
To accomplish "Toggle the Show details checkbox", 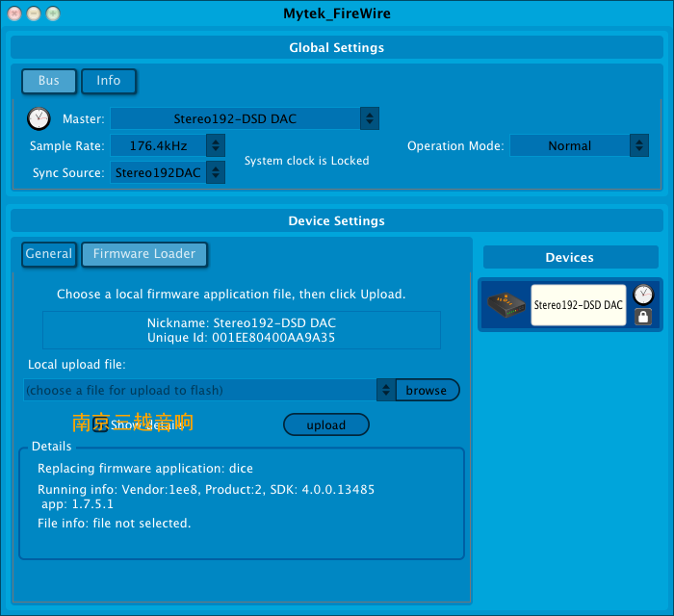I will 100,424.
